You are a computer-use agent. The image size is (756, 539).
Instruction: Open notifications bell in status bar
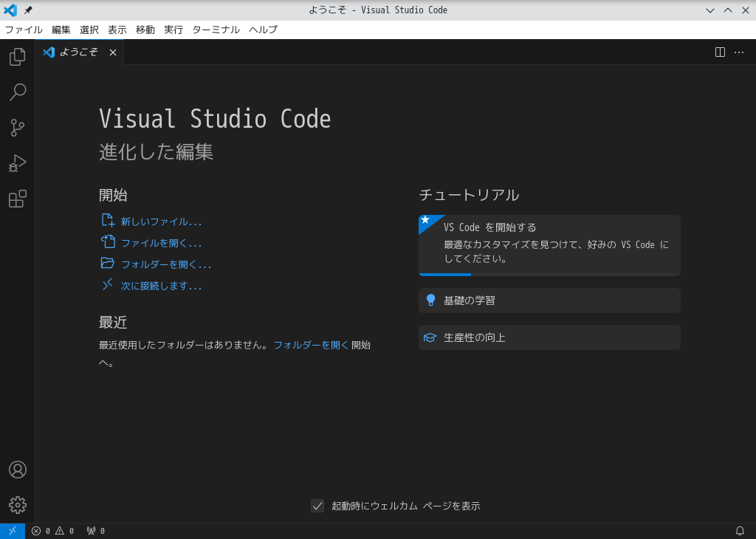740,531
